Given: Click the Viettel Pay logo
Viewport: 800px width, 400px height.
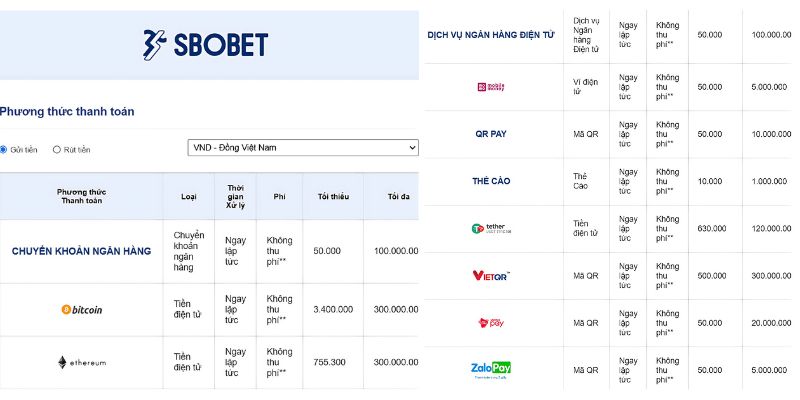Looking at the screenshot, I should click(491, 322).
